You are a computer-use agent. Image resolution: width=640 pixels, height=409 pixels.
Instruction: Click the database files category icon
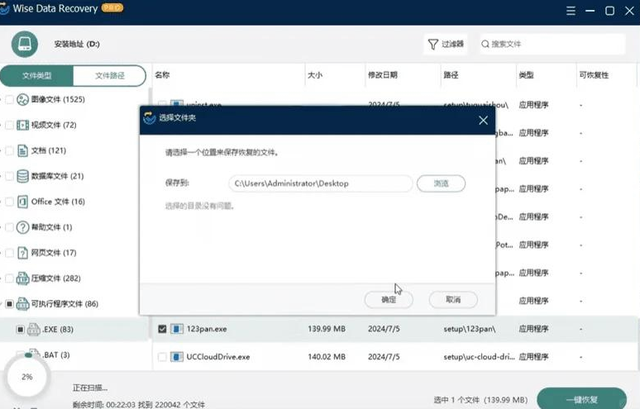[22, 176]
